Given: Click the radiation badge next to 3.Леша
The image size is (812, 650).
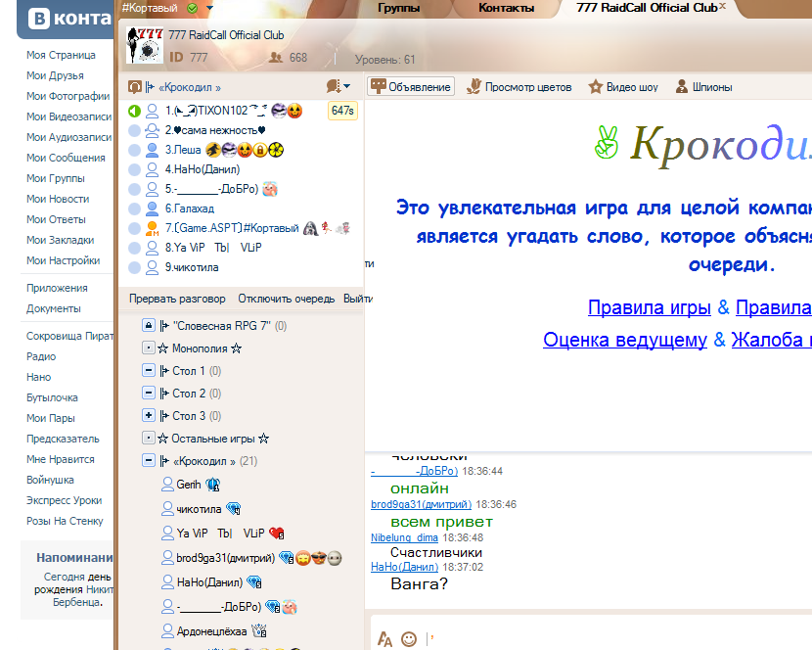Looking at the screenshot, I should point(276,150).
